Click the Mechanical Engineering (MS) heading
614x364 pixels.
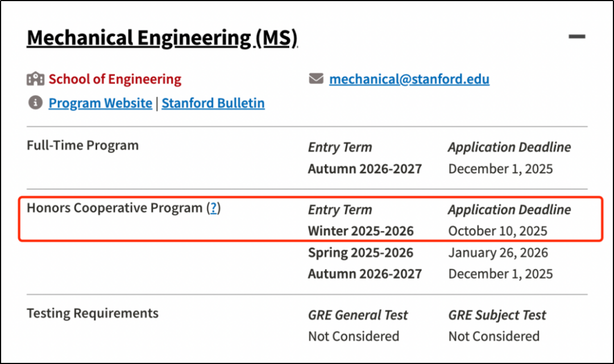coord(162,38)
